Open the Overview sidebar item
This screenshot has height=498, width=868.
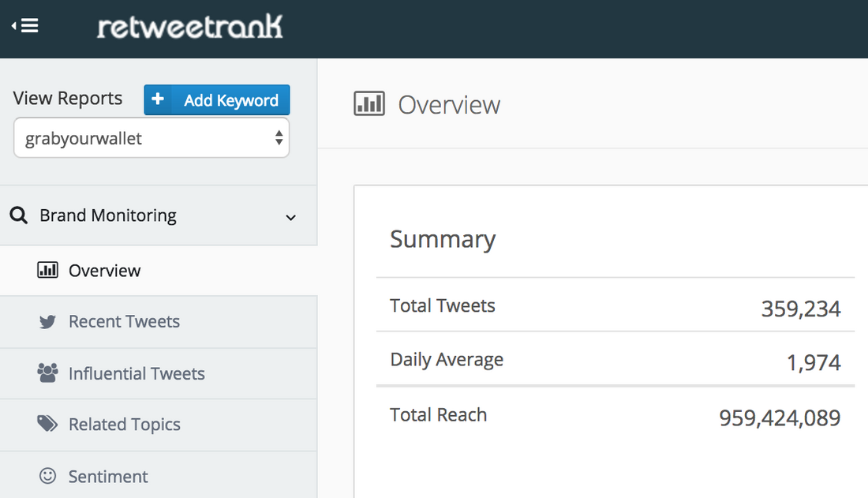104,271
